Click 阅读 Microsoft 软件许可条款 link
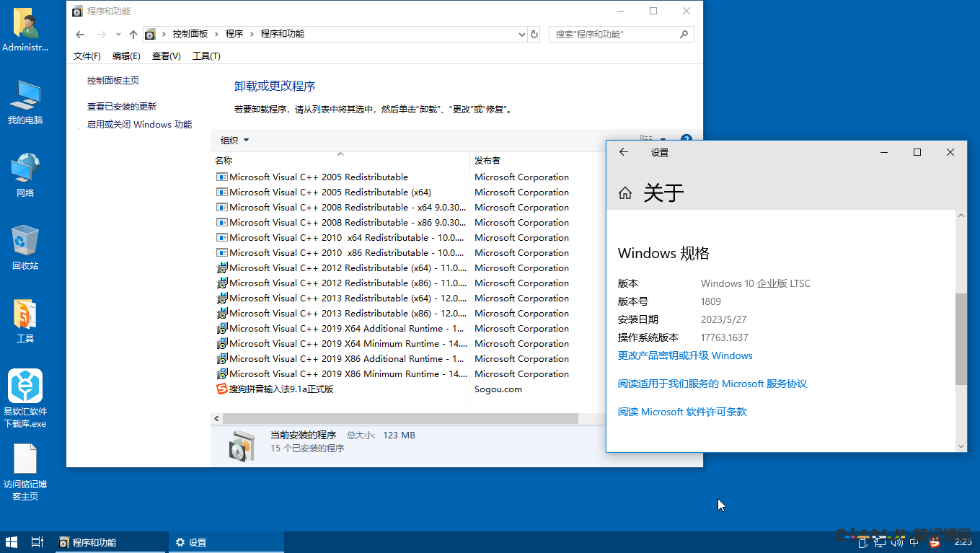 click(682, 412)
